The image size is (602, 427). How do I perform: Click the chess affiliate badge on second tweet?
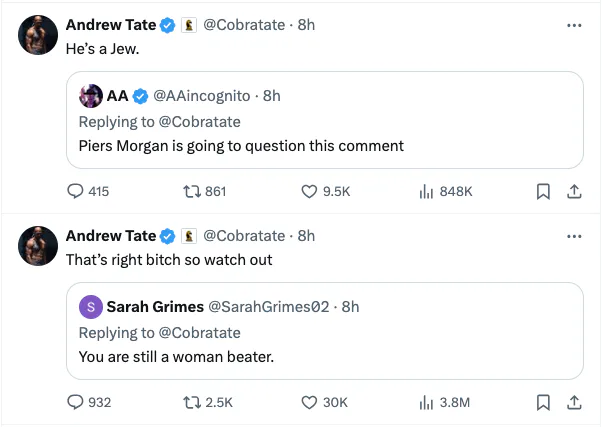click(x=189, y=236)
